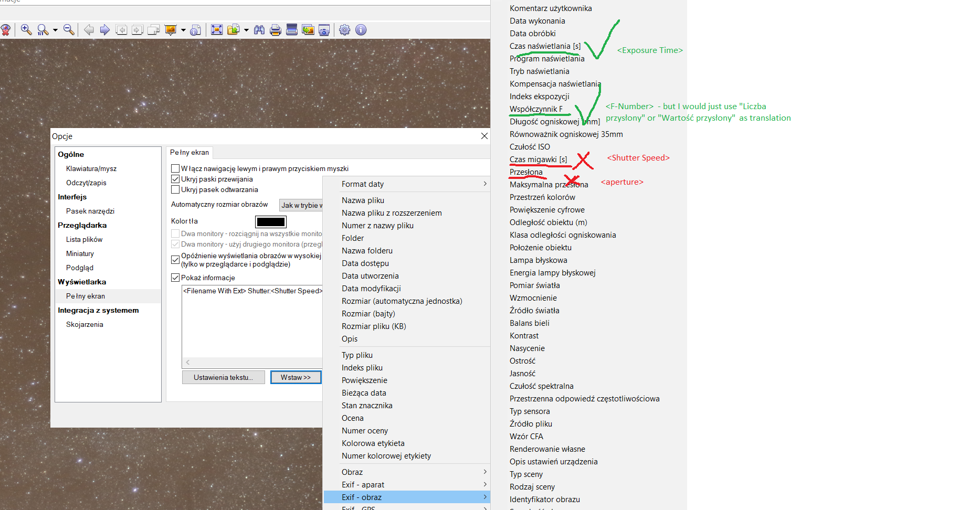Screen dimensions: 980x510
Task: Select 'Klawiatura/mysz' in the options tree
Action: click(91, 168)
